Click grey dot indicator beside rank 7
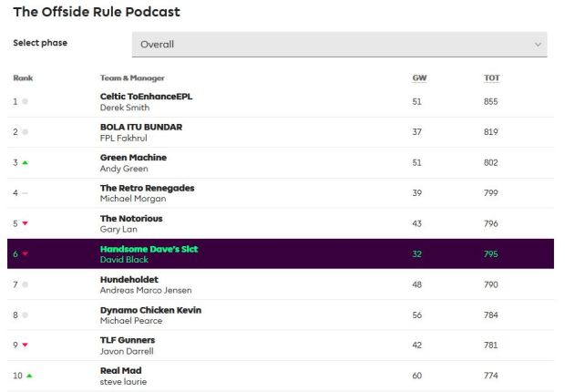 pos(25,284)
